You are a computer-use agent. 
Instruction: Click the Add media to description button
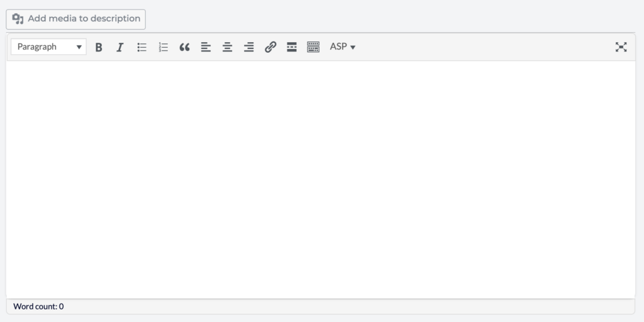point(75,19)
